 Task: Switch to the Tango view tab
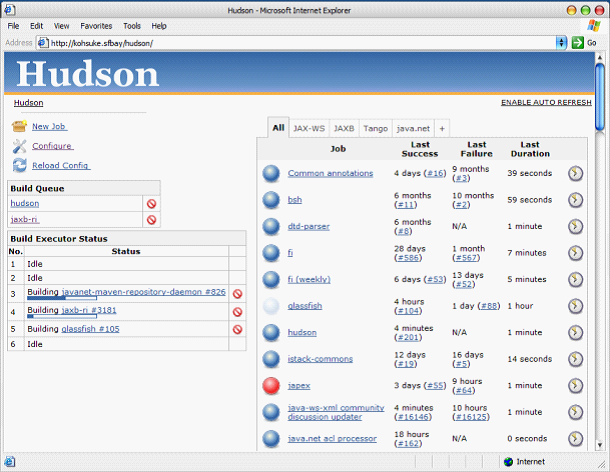(x=375, y=128)
